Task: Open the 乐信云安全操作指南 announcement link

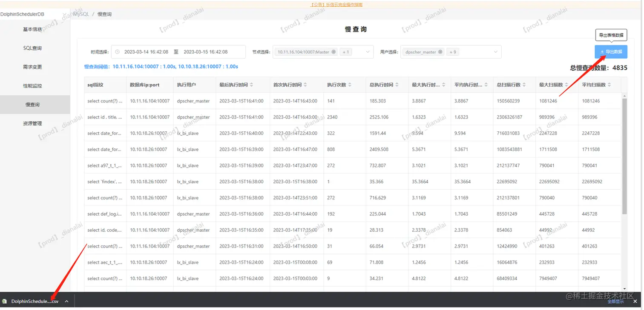Action: click(336, 5)
